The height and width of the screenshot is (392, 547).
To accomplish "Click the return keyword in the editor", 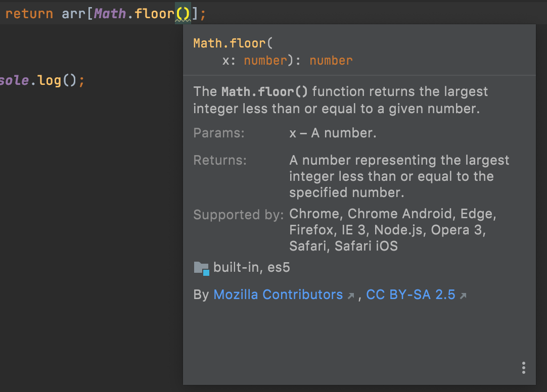I will (29, 14).
